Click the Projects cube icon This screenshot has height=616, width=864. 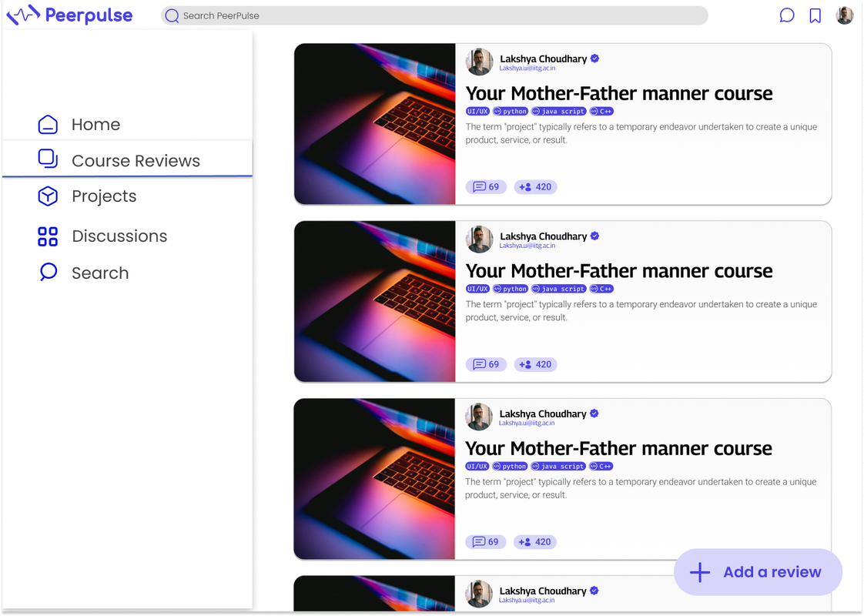[48, 196]
